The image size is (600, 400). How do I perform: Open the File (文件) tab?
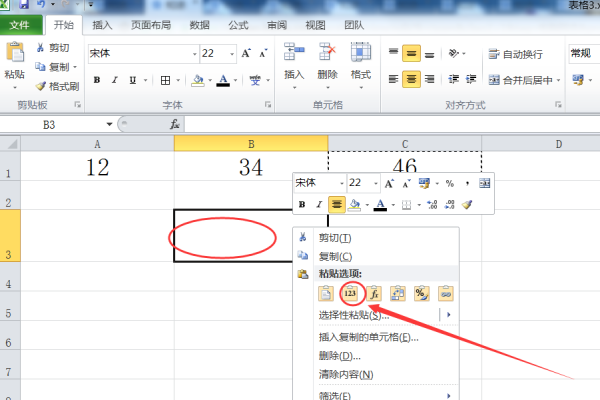click(x=20, y=25)
